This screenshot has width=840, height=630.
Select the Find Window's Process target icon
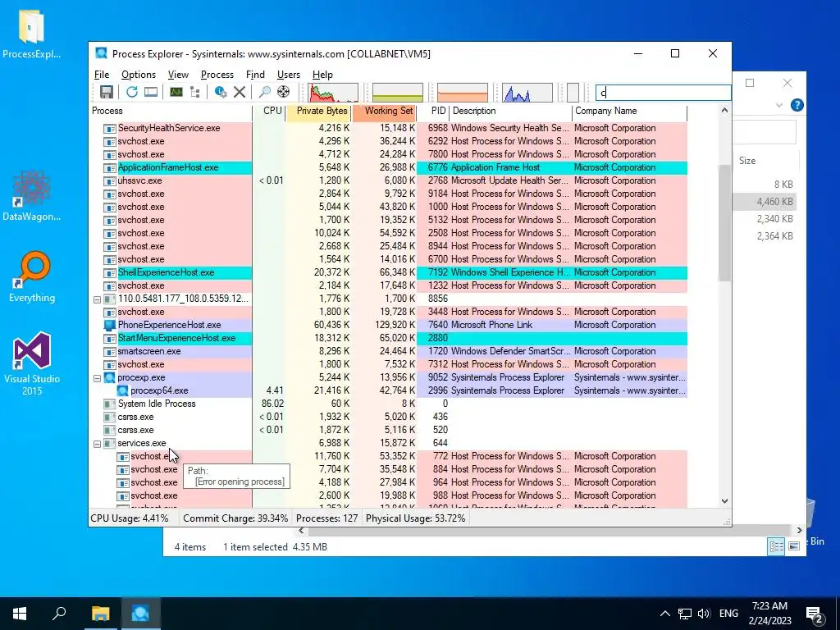(x=283, y=92)
